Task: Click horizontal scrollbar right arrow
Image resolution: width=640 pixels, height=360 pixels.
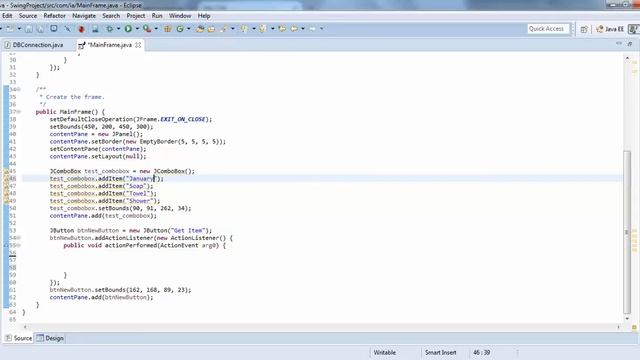Action: [x=618, y=327]
